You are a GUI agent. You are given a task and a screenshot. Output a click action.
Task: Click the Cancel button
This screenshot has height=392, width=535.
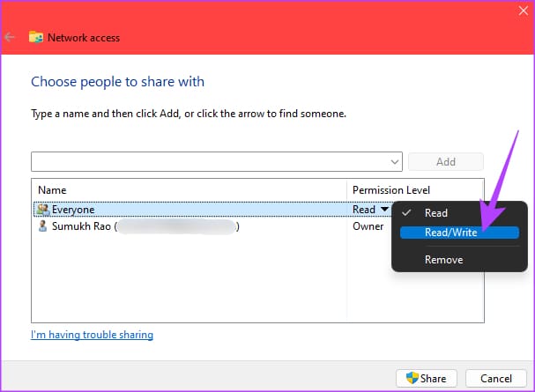click(495, 379)
